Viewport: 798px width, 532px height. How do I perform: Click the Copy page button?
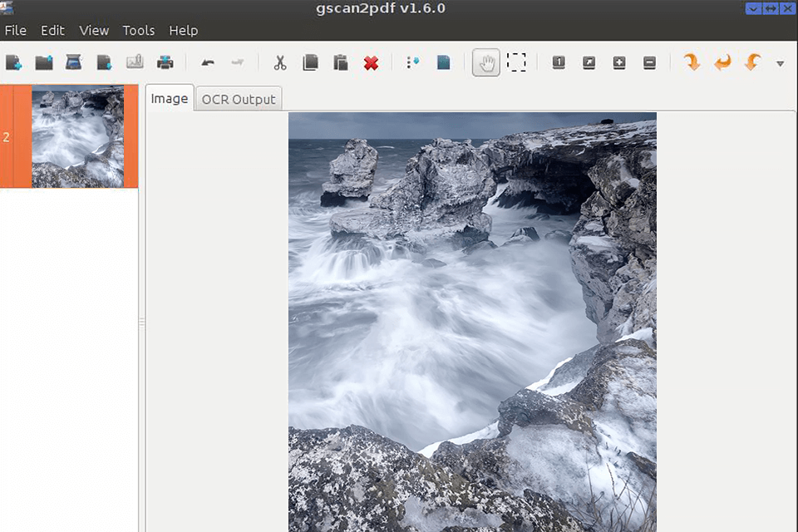tap(309, 62)
